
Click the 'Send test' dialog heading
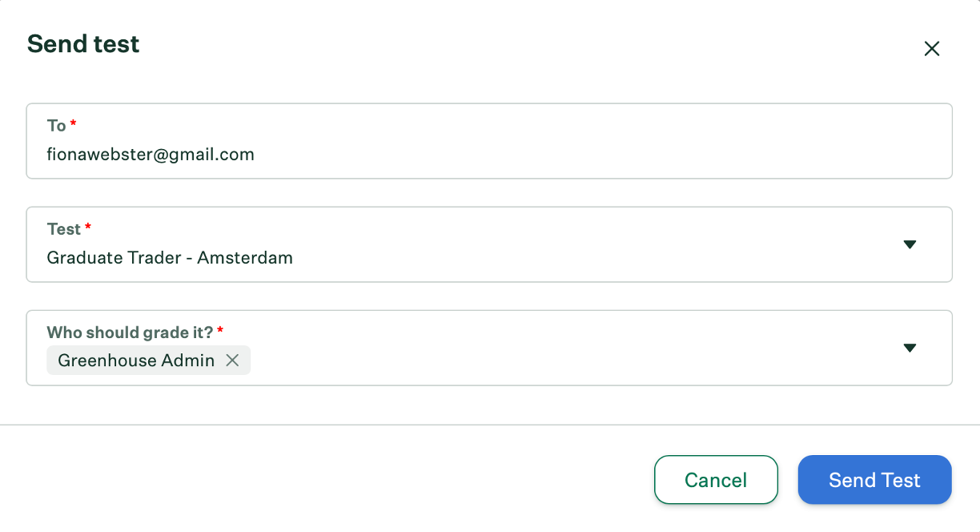point(83,44)
